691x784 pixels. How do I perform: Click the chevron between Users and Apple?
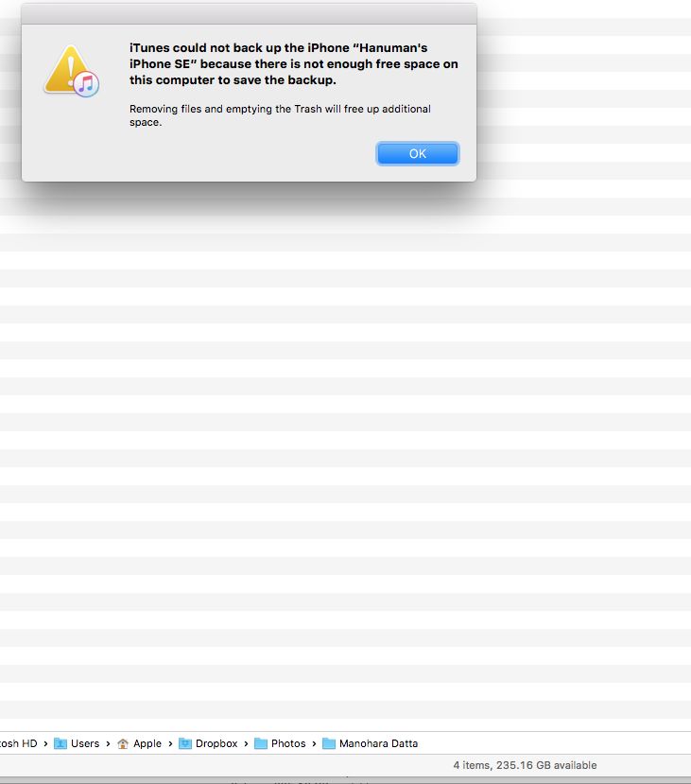[x=108, y=744]
